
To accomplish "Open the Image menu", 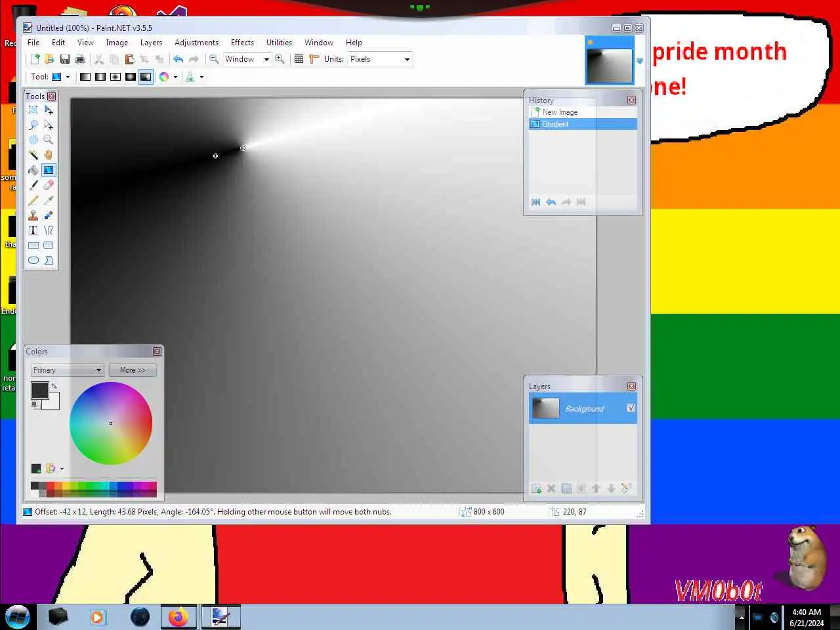I will pyautogui.click(x=117, y=43).
